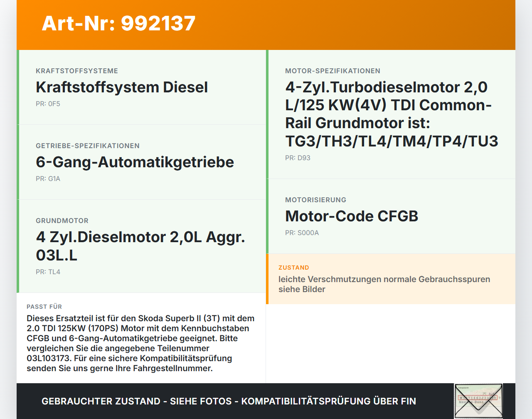Click the GETRIEBE-SPEZIFIKATIONEN category label
Viewport: 532px width, 419px height.
(88, 146)
